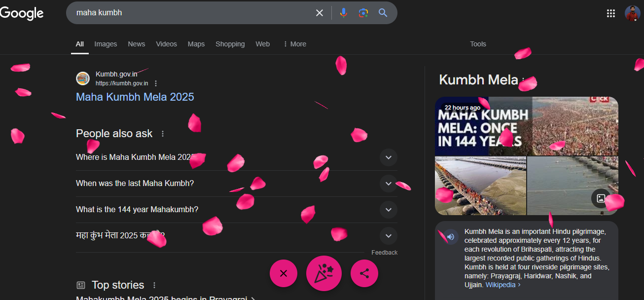Screen dimensions: 644x300
Task: Open Google Lens image search
Action: click(363, 13)
